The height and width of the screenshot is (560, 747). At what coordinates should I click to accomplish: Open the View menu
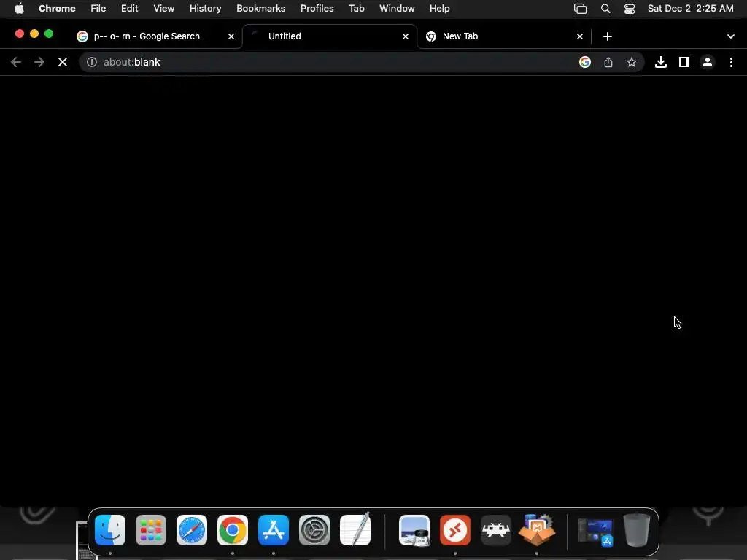(x=164, y=9)
